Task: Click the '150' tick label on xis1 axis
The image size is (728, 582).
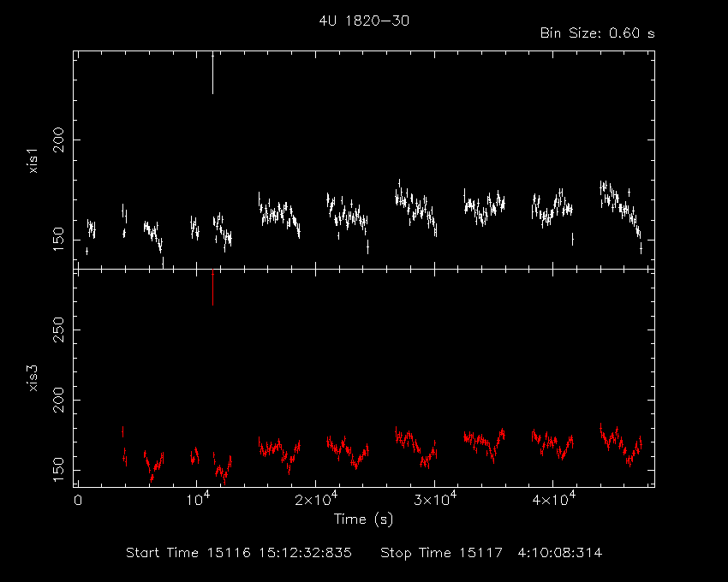Action: pyautogui.click(x=59, y=240)
